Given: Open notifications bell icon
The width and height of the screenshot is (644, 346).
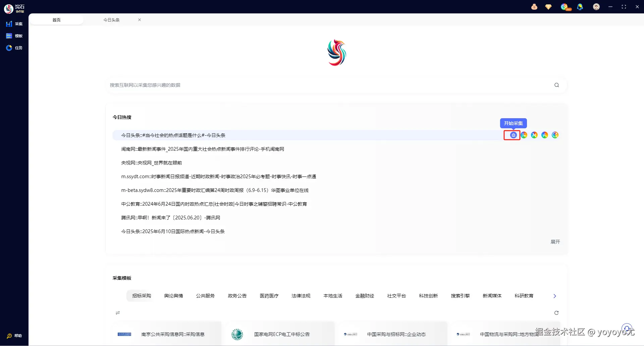Looking at the screenshot, I should pyautogui.click(x=580, y=7).
